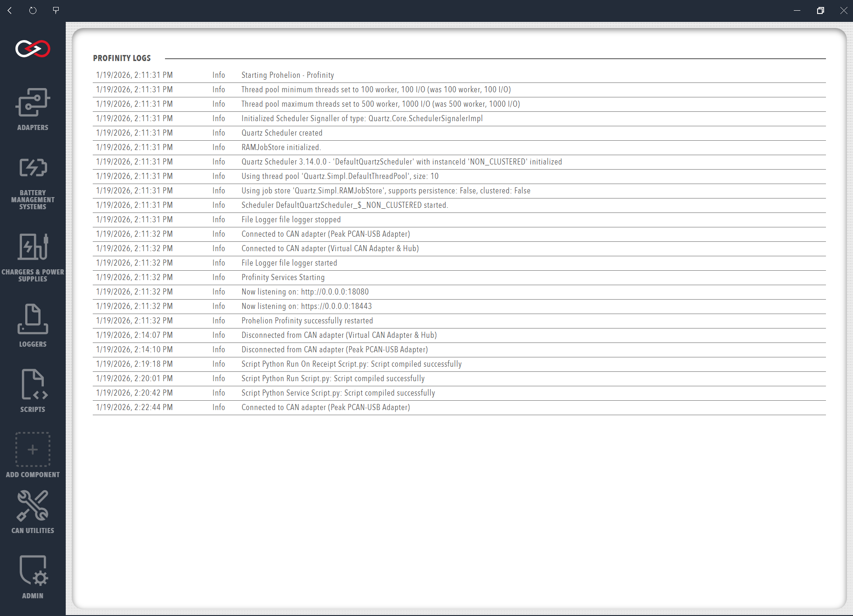Viewport: 853px width, 616px height.
Task: Open the Loggers section icon
Action: coord(33,319)
